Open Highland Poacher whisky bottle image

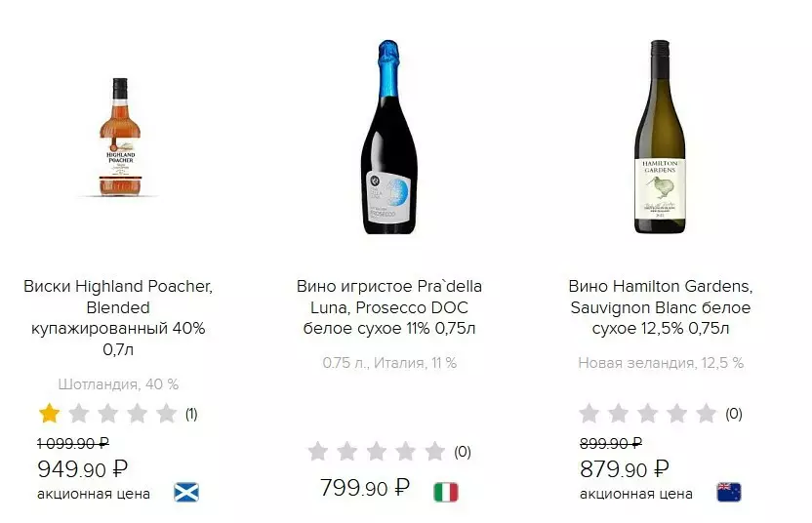[x=119, y=138]
